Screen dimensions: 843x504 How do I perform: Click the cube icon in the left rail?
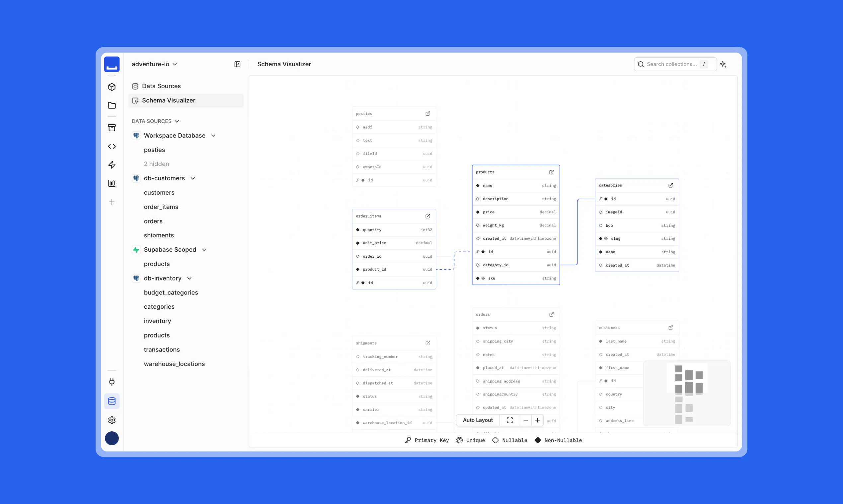pos(112,87)
